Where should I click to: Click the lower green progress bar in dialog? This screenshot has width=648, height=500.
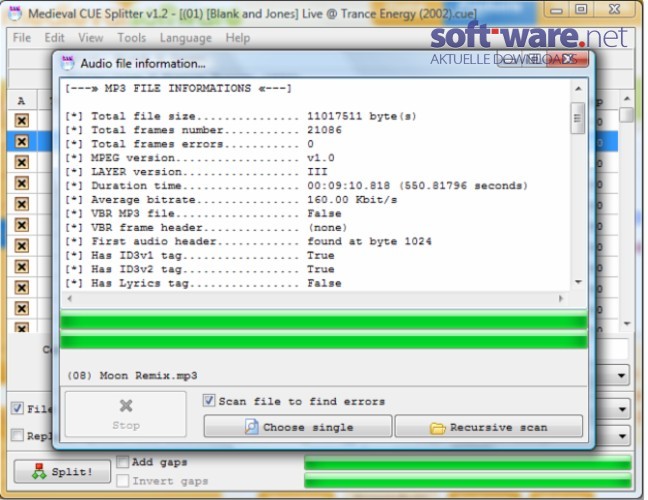pos(324,340)
